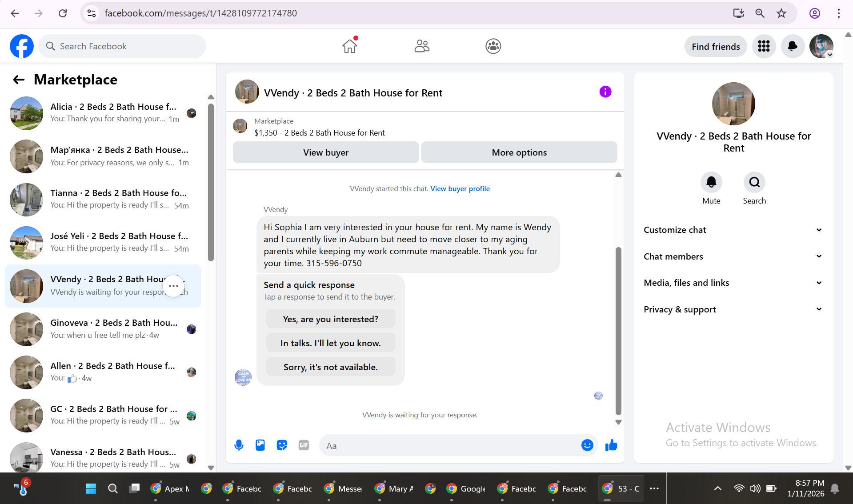Click browser back arrow
The height and width of the screenshot is (504, 853).
[x=15, y=13]
